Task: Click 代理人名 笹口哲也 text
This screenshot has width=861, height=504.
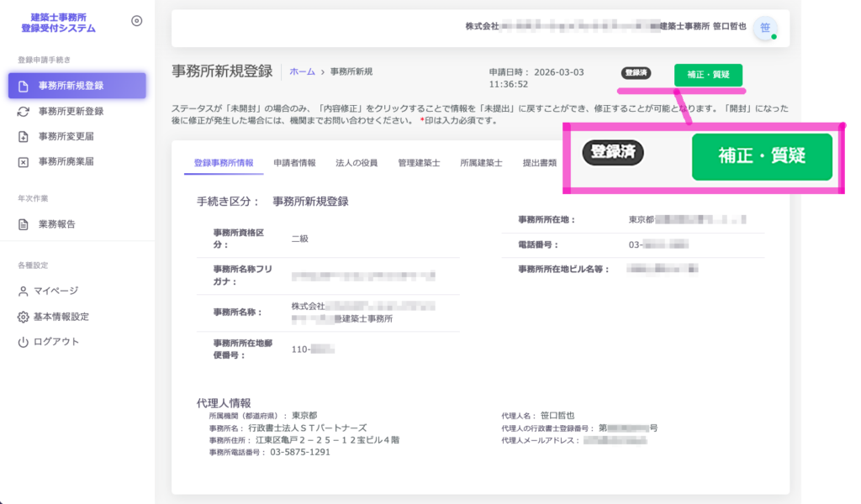Action: (537, 416)
